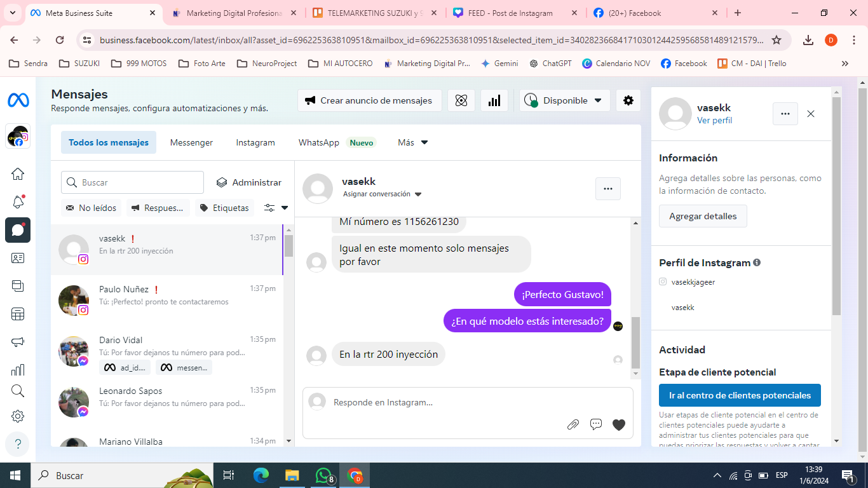Click the Ver perfil link
This screenshot has height=488, width=868.
pos(714,120)
